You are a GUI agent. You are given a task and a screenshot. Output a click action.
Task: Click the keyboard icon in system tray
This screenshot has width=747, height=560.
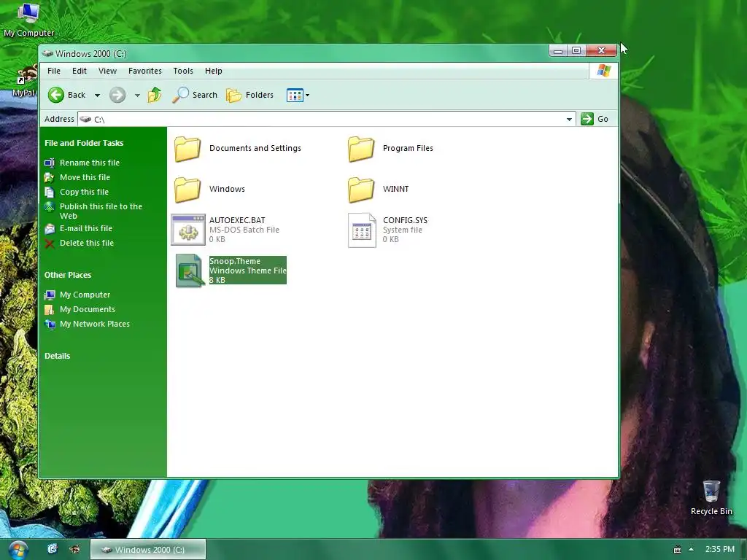pos(677,550)
